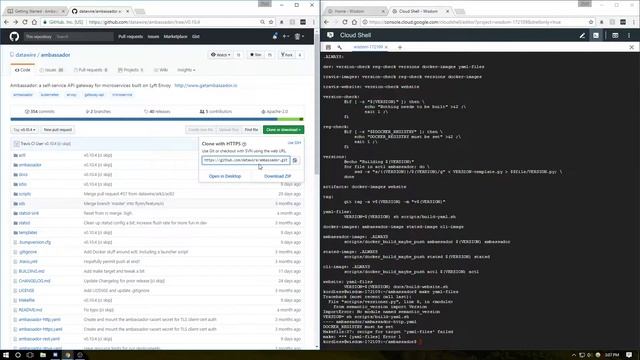Switch clone method with Use SSH link
This screenshot has height=360, width=640.
[x=294, y=143]
